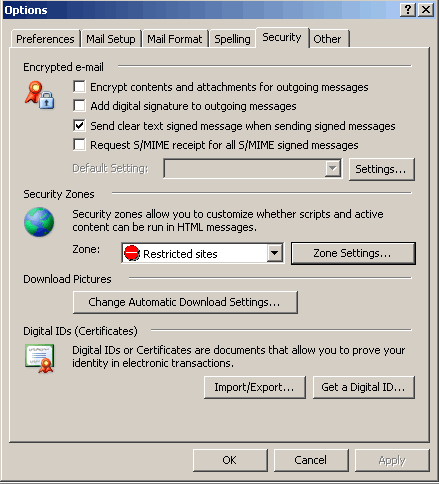
Task: Check Add digital signature to outgoing messages
Action: 79,106
